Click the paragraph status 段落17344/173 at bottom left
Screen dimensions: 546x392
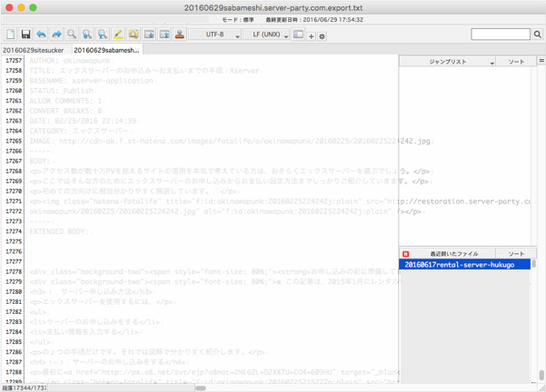coord(24,387)
